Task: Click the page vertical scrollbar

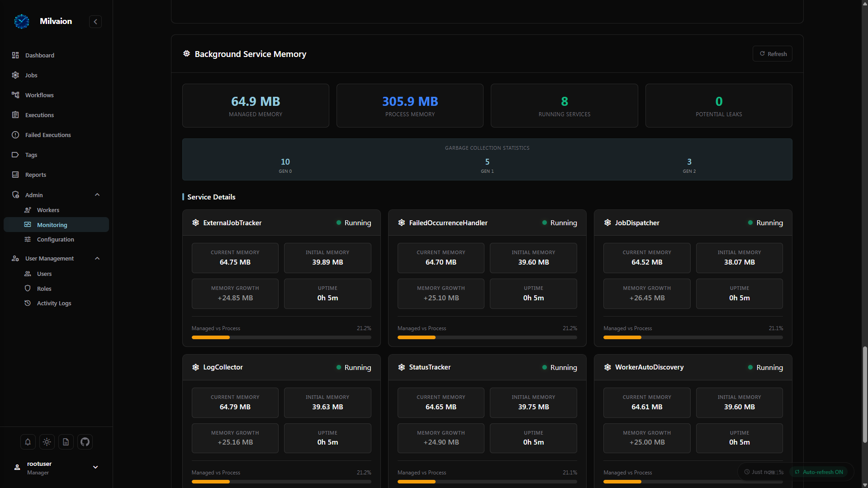Action: (x=865, y=395)
